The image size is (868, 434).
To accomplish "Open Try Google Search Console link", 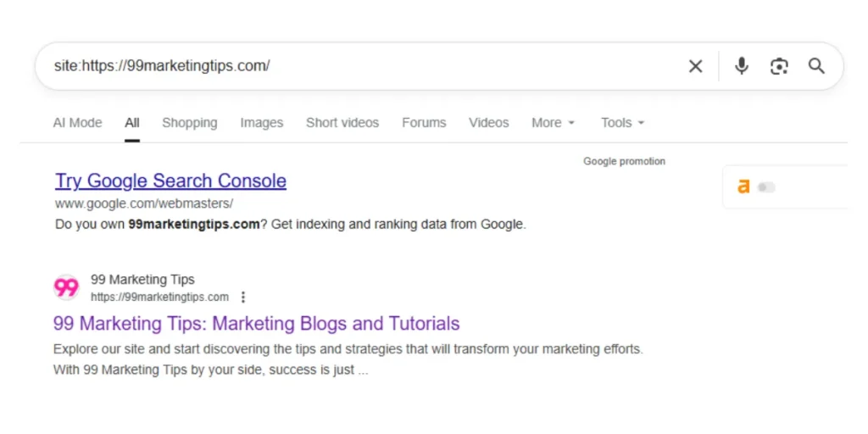I will pos(170,181).
